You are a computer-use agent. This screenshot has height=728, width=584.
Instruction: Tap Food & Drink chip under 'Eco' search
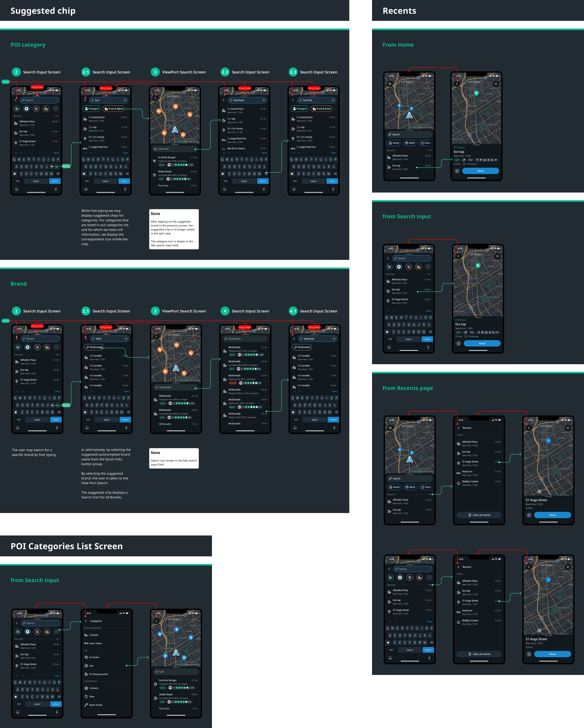click(113, 109)
